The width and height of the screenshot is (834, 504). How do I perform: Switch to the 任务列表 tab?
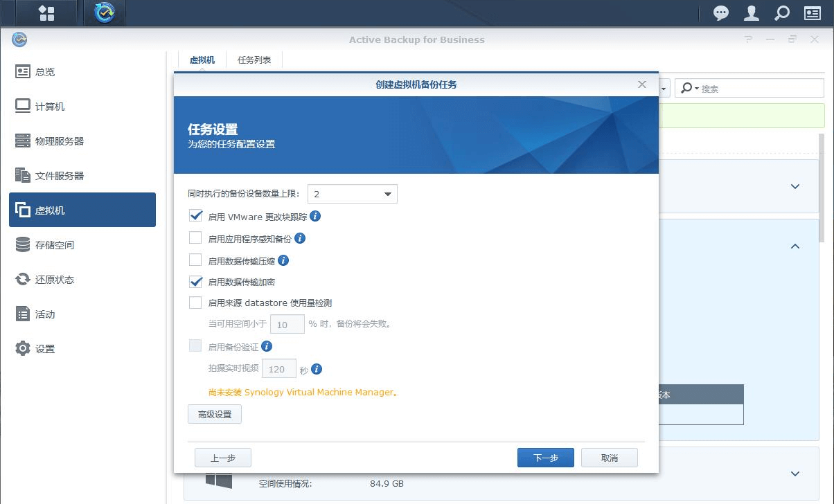coord(254,60)
